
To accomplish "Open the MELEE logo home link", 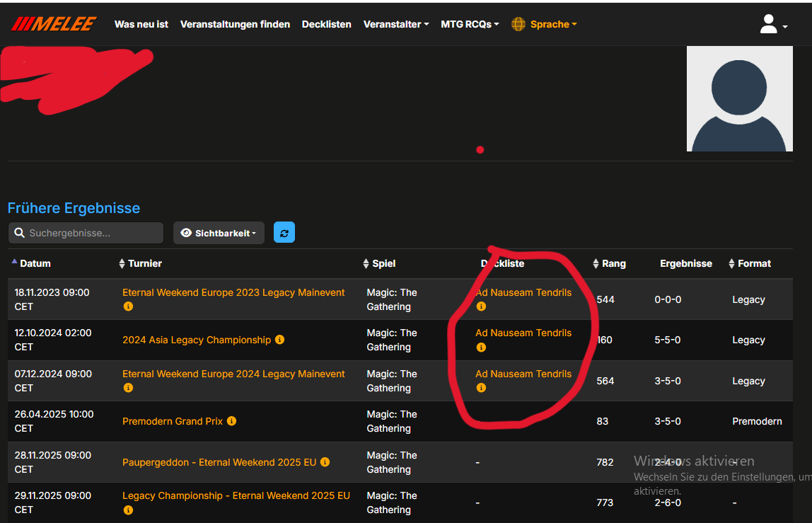I will click(54, 24).
